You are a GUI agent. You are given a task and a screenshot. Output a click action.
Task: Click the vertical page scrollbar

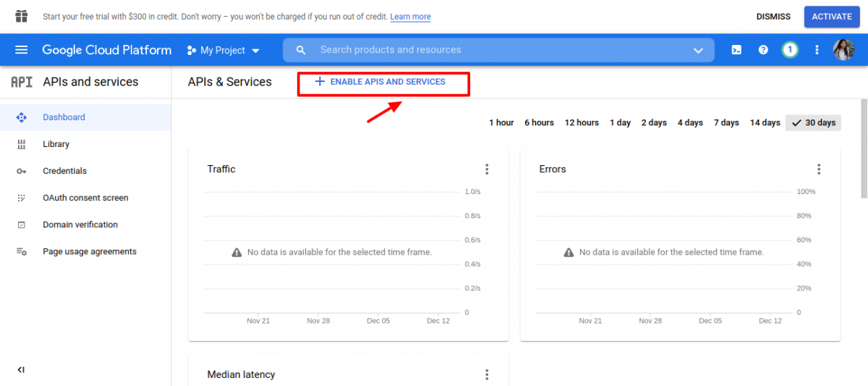[x=864, y=148]
